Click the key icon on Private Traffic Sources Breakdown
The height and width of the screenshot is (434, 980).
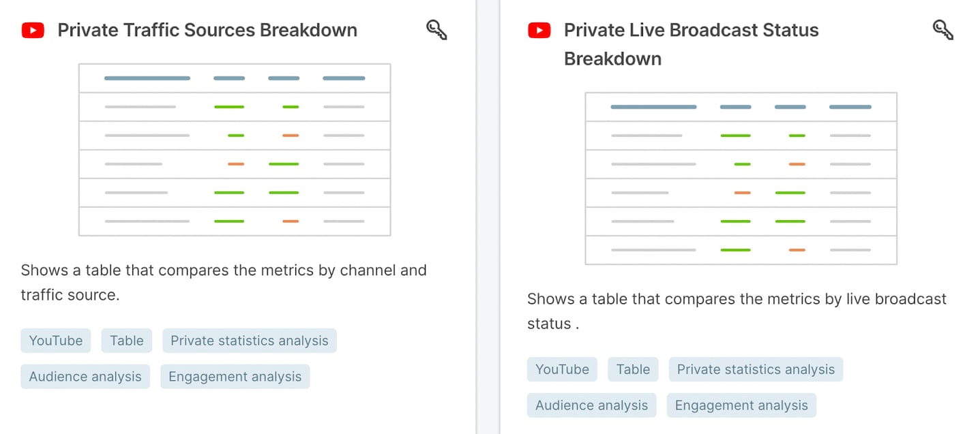(x=436, y=30)
